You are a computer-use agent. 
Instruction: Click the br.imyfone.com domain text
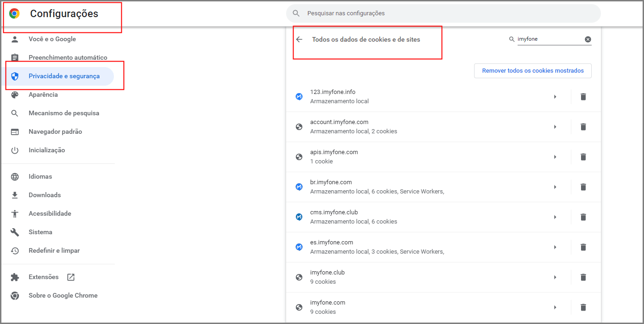coord(331,182)
